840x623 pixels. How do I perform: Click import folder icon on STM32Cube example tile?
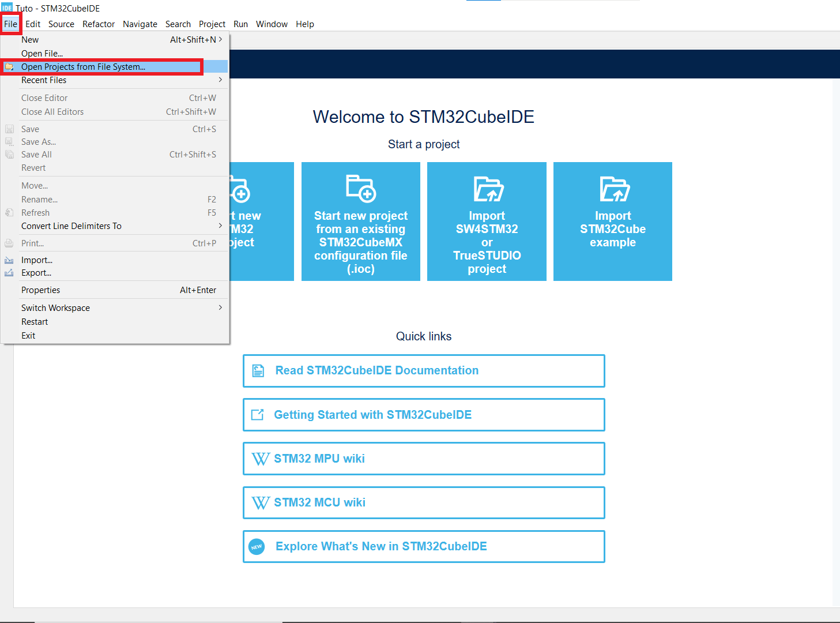click(x=615, y=189)
